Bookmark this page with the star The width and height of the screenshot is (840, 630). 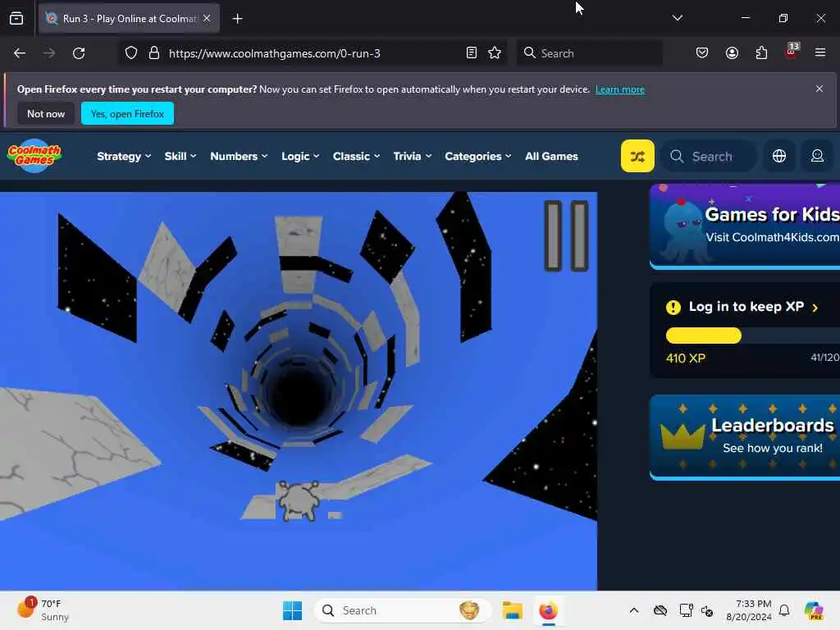pyautogui.click(x=495, y=53)
